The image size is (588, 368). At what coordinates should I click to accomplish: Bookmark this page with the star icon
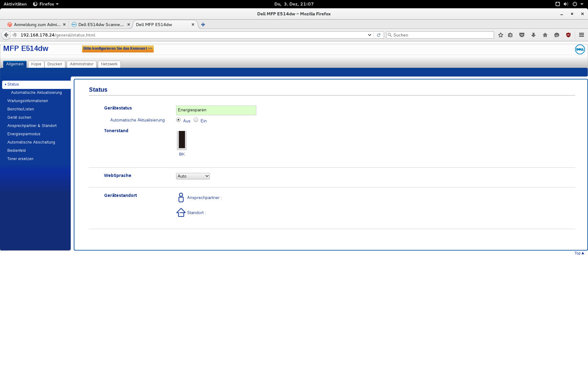(501, 35)
